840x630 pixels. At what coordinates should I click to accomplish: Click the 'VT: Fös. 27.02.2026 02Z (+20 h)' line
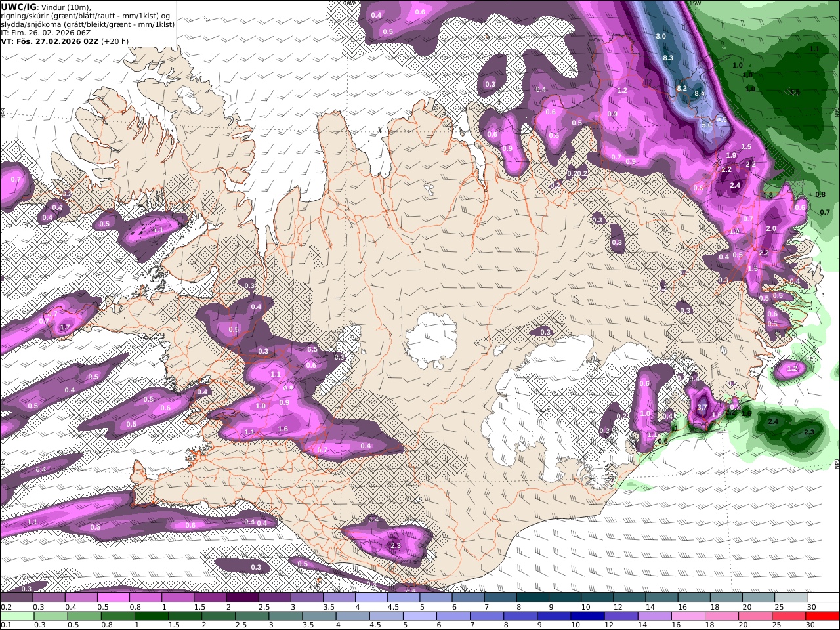tap(65, 41)
